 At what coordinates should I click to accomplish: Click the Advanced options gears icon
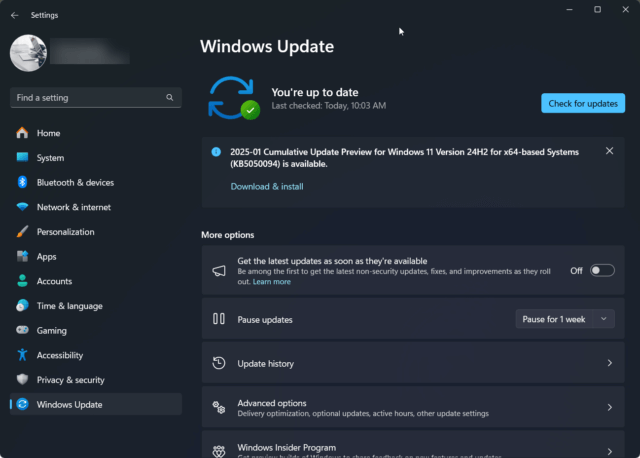coord(219,407)
